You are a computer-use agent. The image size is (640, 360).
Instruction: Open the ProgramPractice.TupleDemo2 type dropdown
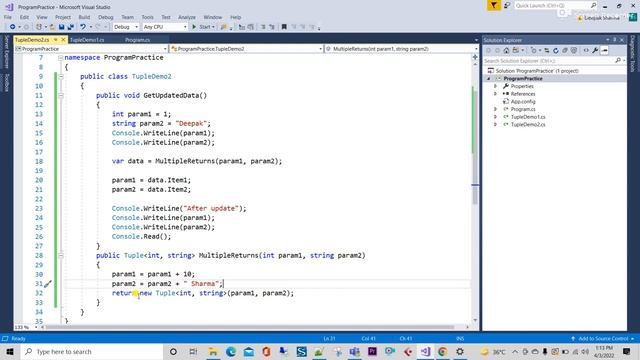[246, 49]
